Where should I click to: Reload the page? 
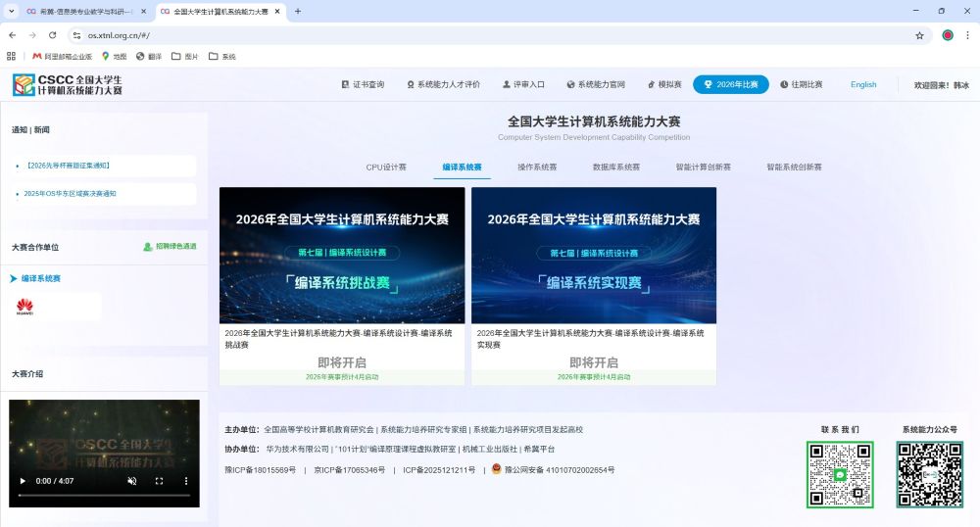coord(54,34)
